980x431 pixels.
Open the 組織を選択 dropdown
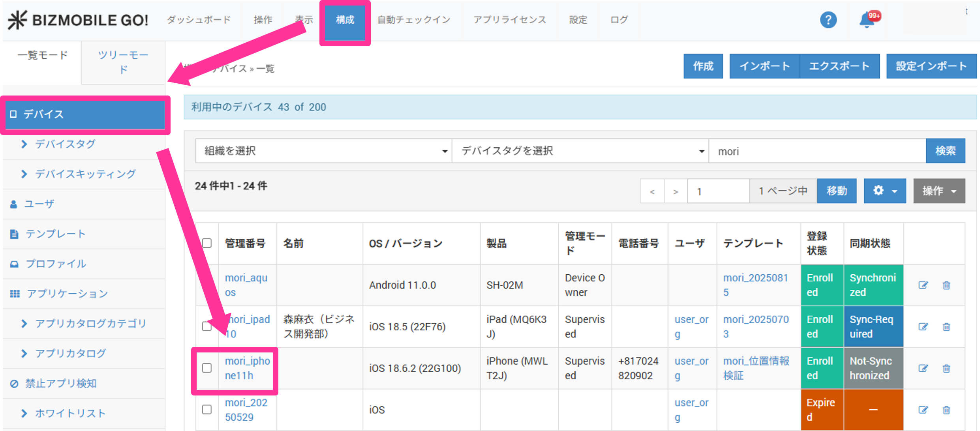pos(323,151)
